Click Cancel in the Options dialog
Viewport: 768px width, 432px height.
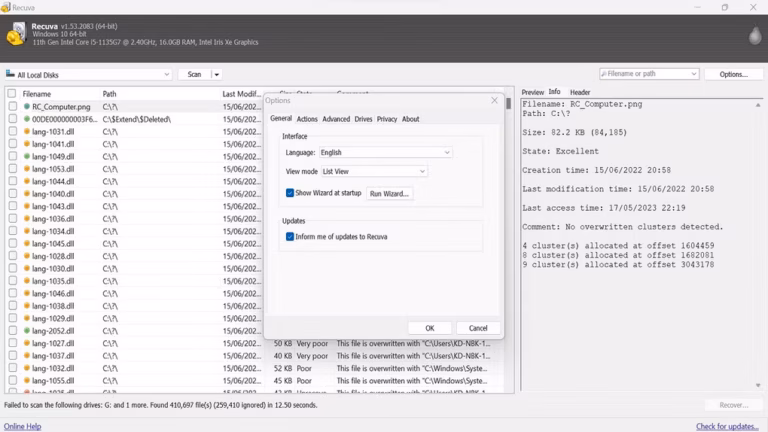pos(478,328)
